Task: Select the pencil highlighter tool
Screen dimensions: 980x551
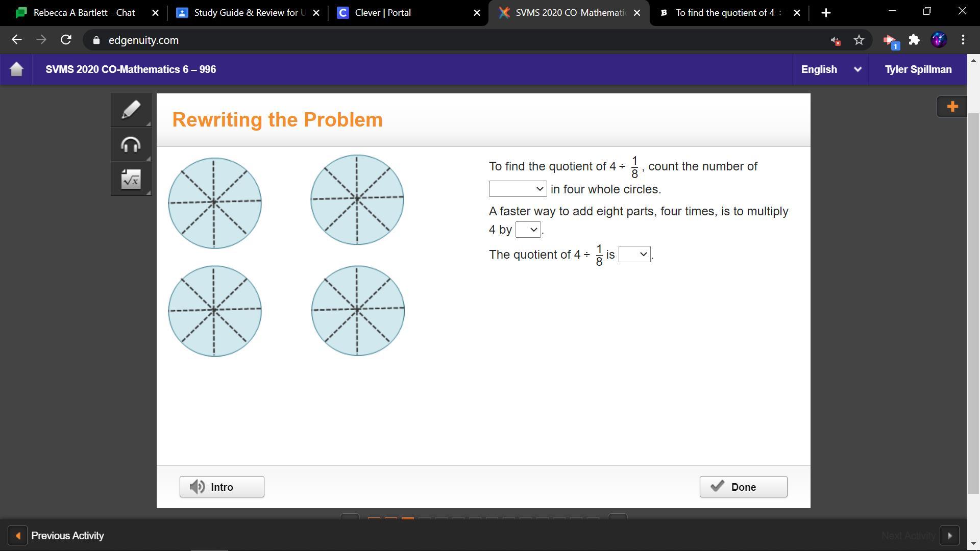Action: pos(131,110)
